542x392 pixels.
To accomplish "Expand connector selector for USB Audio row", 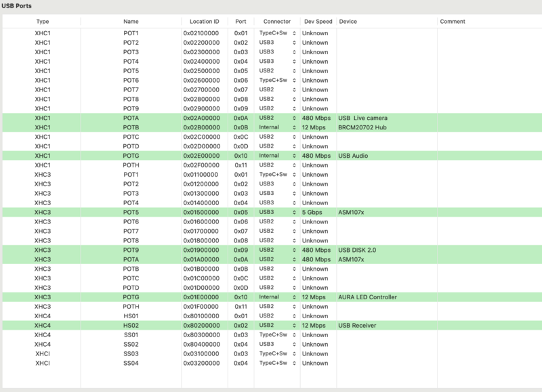I will pyautogui.click(x=294, y=156).
